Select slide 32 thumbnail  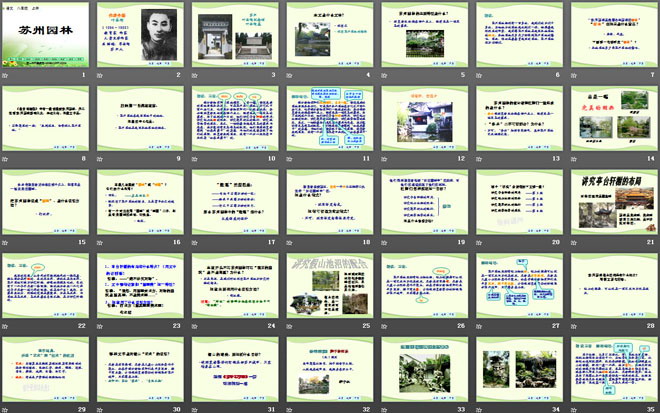click(330, 369)
